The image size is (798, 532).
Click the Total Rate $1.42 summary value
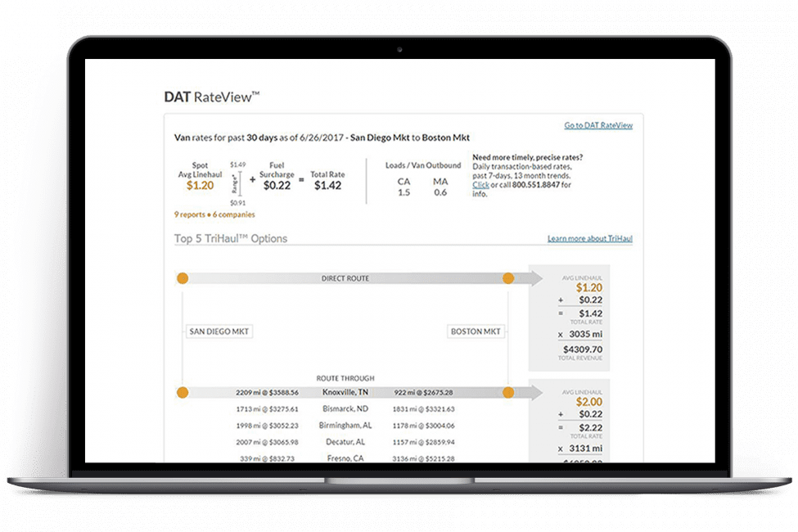tap(327, 185)
